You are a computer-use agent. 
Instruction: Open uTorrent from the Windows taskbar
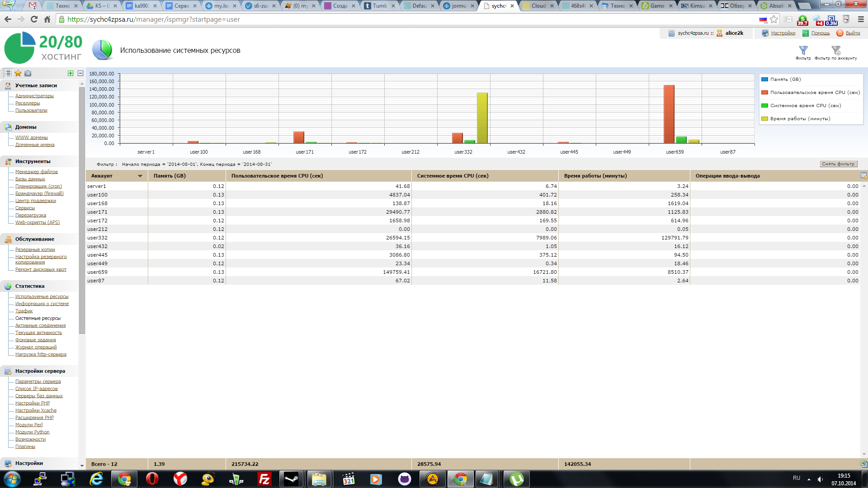(516, 479)
